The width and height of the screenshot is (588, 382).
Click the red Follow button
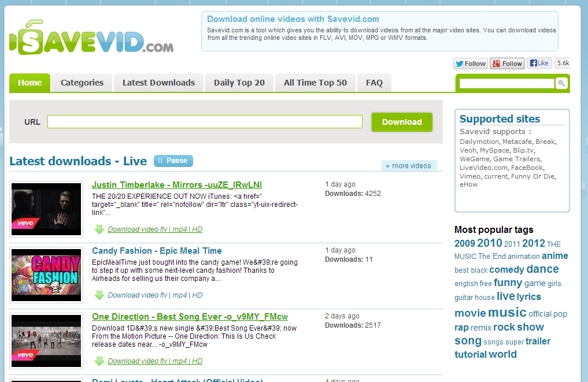click(x=506, y=63)
